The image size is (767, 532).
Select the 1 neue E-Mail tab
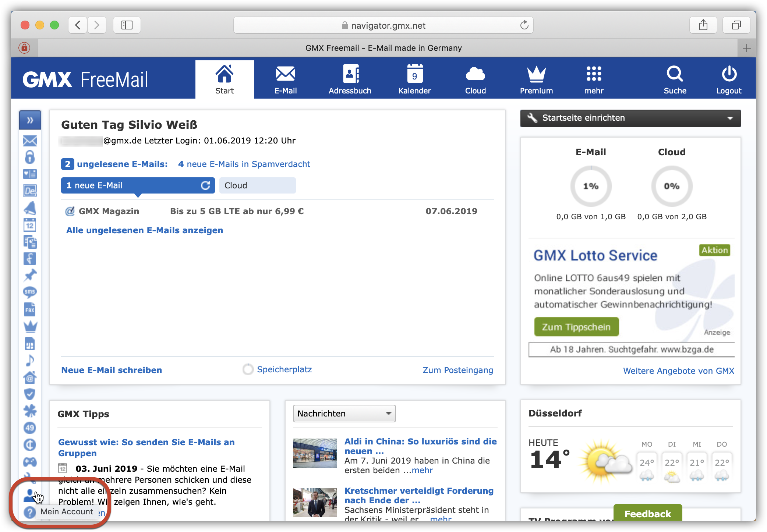pyautogui.click(x=138, y=185)
